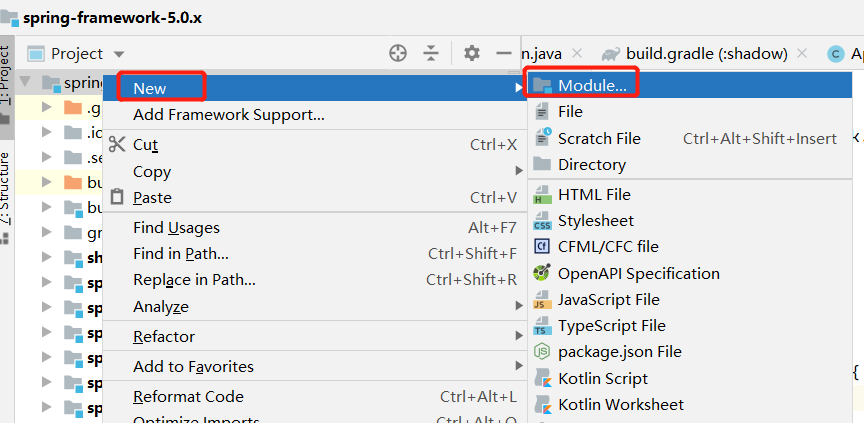Screen dimensions: 864x423
Task: Click the gr folder icon
Action: [72, 232]
